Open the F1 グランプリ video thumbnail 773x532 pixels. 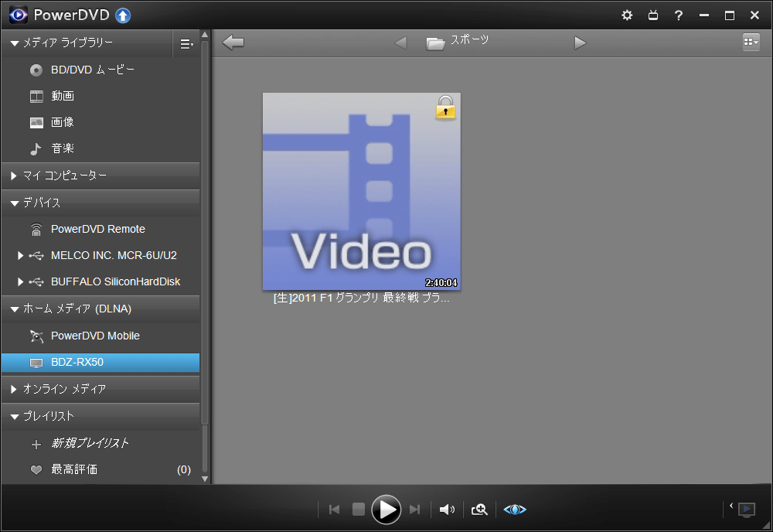pyautogui.click(x=362, y=191)
